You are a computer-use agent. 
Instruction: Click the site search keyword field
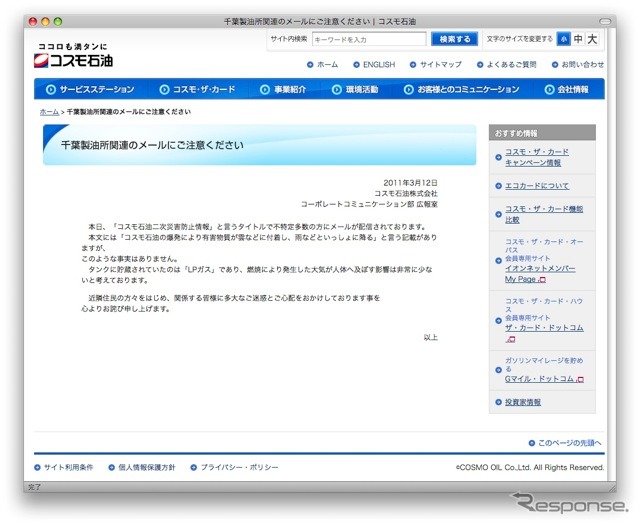click(x=367, y=39)
